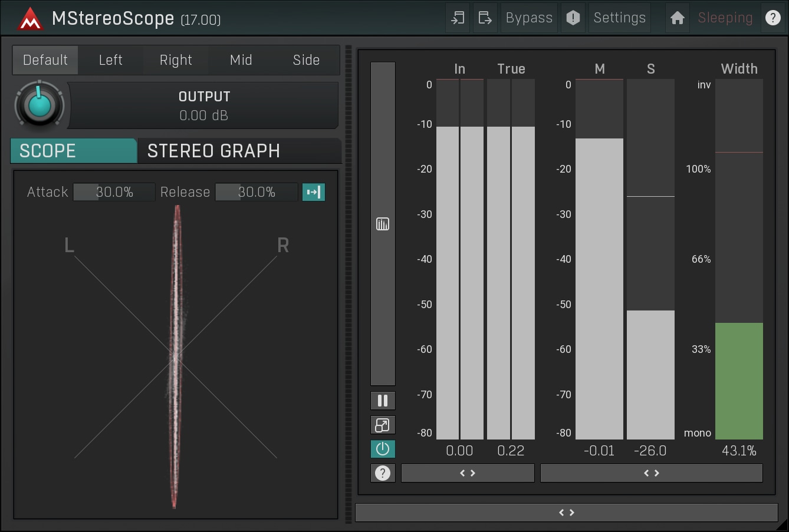Toggle the Bypass button
Image resolution: width=789 pixels, height=532 pixels.
pyautogui.click(x=529, y=18)
